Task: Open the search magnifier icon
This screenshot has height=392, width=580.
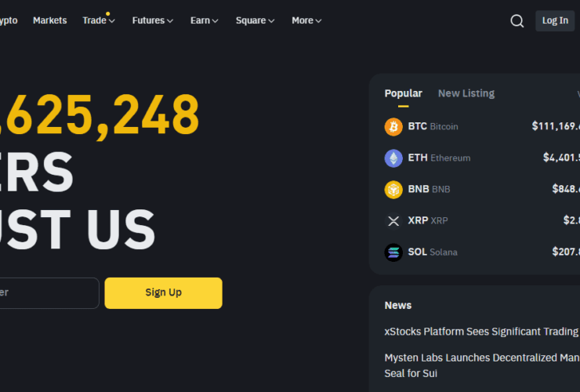Action: tap(517, 20)
